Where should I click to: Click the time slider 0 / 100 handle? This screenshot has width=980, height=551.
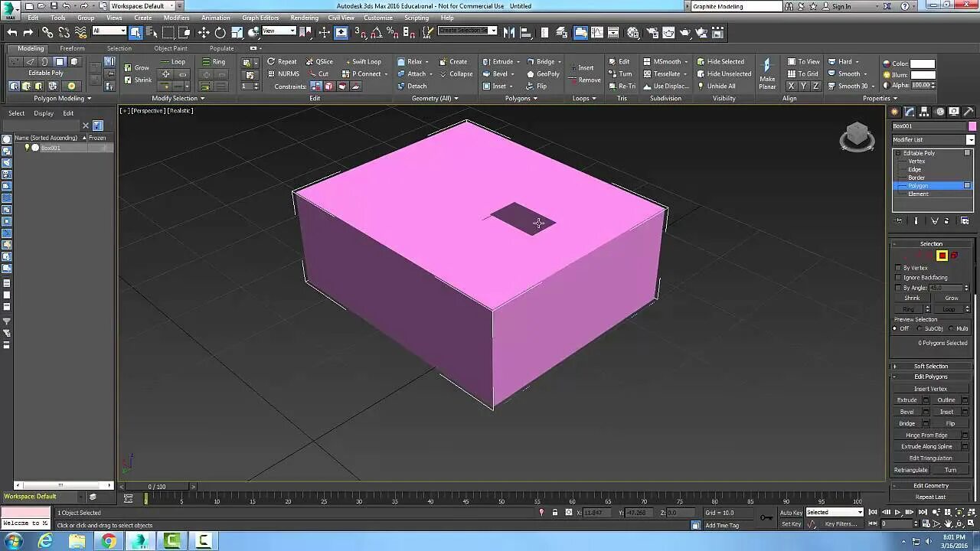point(156,487)
